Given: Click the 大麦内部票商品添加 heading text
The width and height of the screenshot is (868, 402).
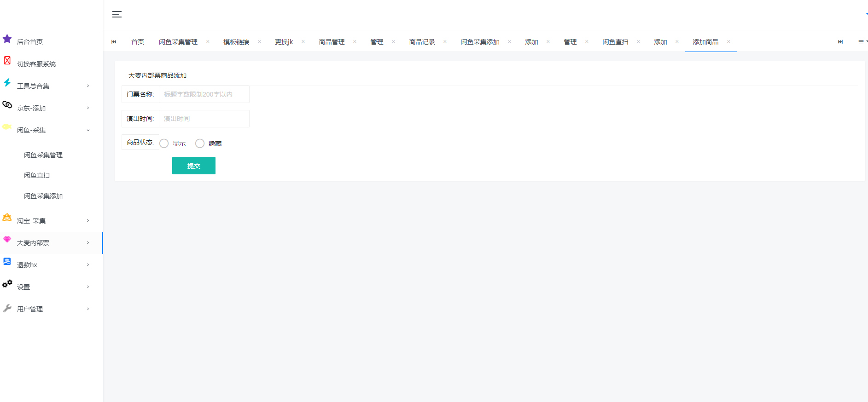Looking at the screenshot, I should pyautogui.click(x=157, y=75).
